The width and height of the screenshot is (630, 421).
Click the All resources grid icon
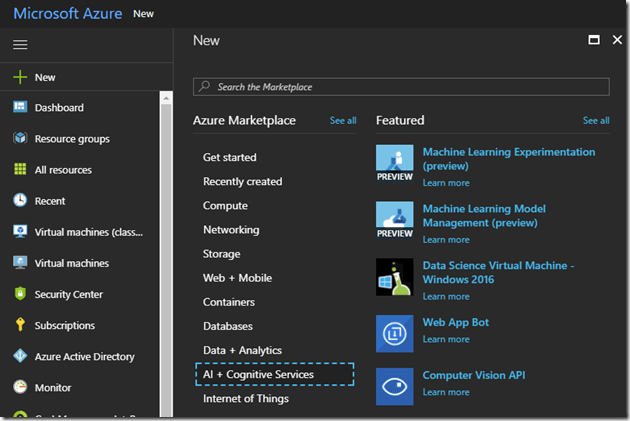pyautogui.click(x=20, y=170)
